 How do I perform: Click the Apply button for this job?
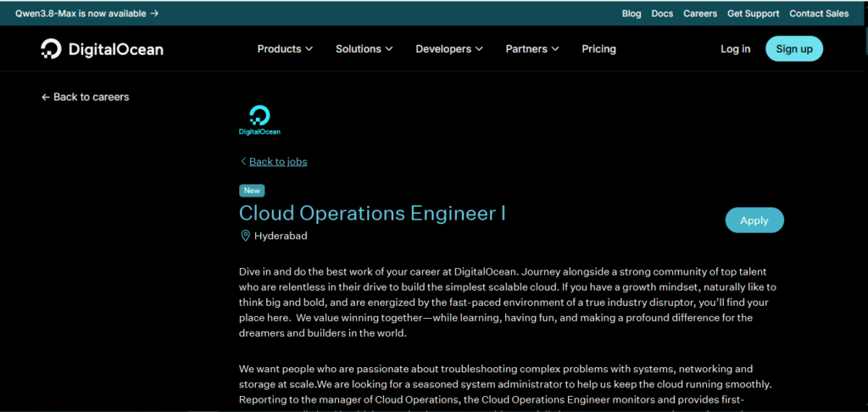click(754, 220)
